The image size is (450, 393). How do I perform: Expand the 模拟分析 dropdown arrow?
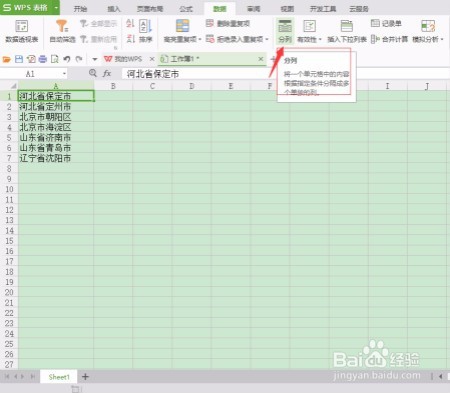(x=442, y=40)
